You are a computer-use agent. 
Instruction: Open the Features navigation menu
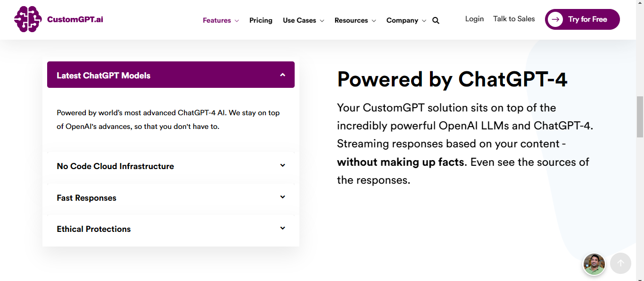[x=217, y=20]
